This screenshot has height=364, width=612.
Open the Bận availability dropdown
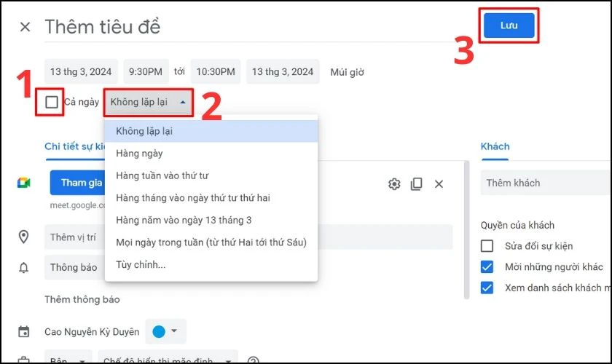68,357
